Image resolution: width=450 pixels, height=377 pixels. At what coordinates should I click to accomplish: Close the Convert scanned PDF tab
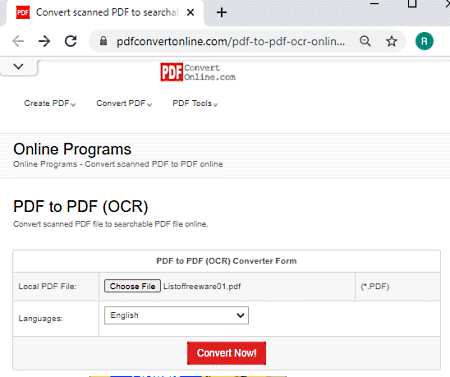pyautogui.click(x=190, y=13)
